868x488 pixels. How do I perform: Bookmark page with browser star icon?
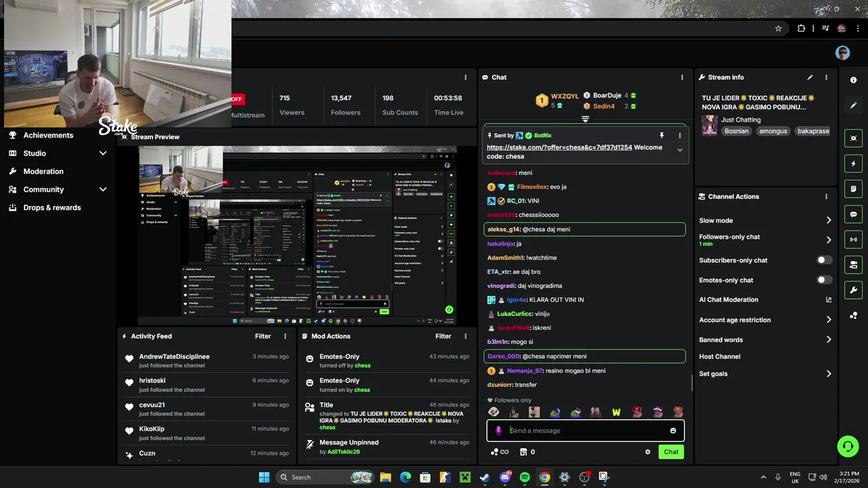tap(778, 28)
